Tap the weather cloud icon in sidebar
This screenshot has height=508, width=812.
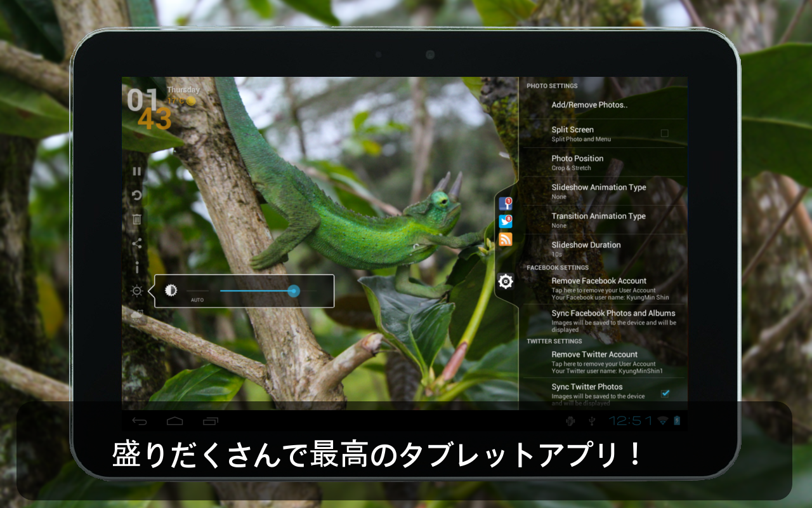tap(137, 314)
